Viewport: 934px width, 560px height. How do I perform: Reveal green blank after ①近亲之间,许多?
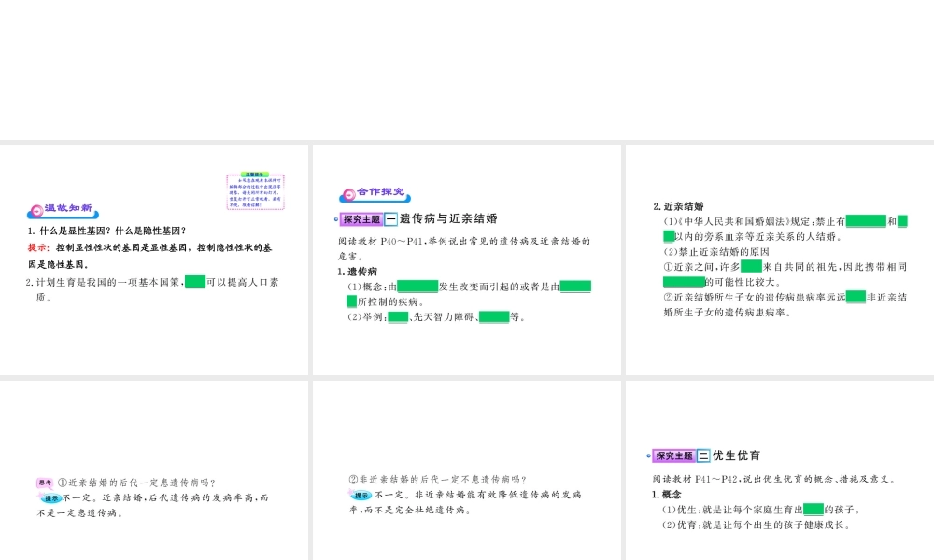tap(751, 267)
